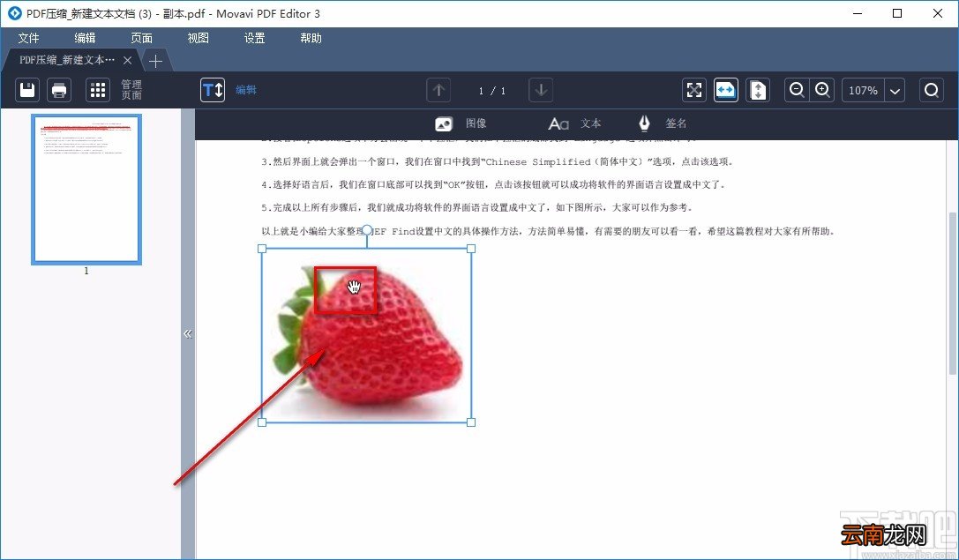
Task: Click the bottom-left image resize handle
Action: pyautogui.click(x=262, y=422)
